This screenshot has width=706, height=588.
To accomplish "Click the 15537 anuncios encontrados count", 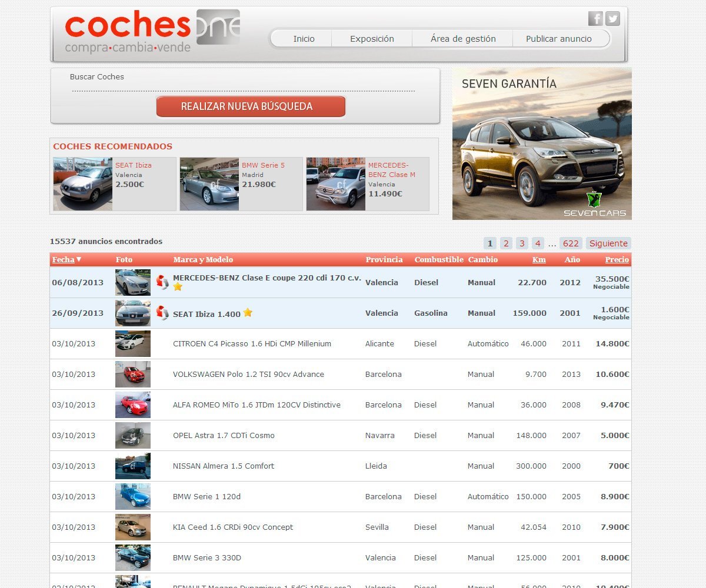I will coord(106,241).
